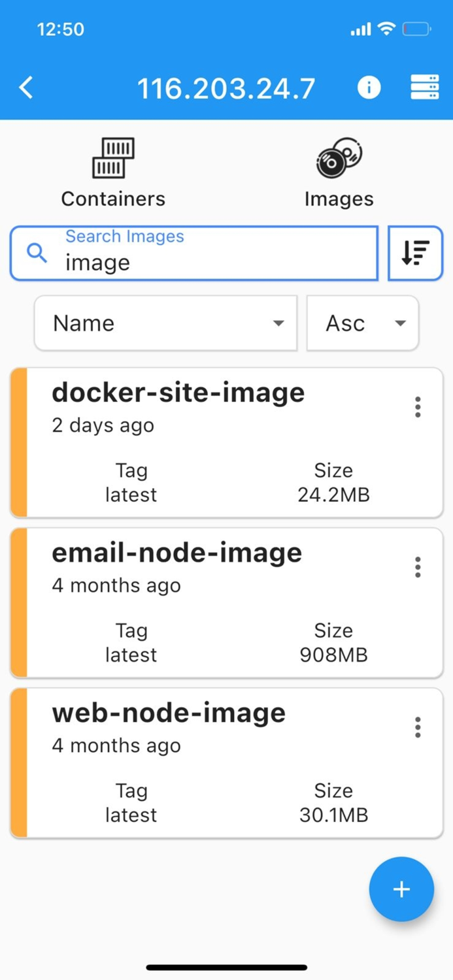The height and width of the screenshot is (980, 453).
Task: Open the server info panel
Action: (x=369, y=87)
